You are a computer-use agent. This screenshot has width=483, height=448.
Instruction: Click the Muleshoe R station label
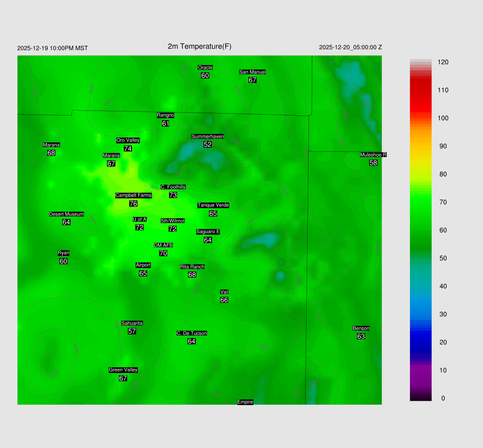pos(373,155)
